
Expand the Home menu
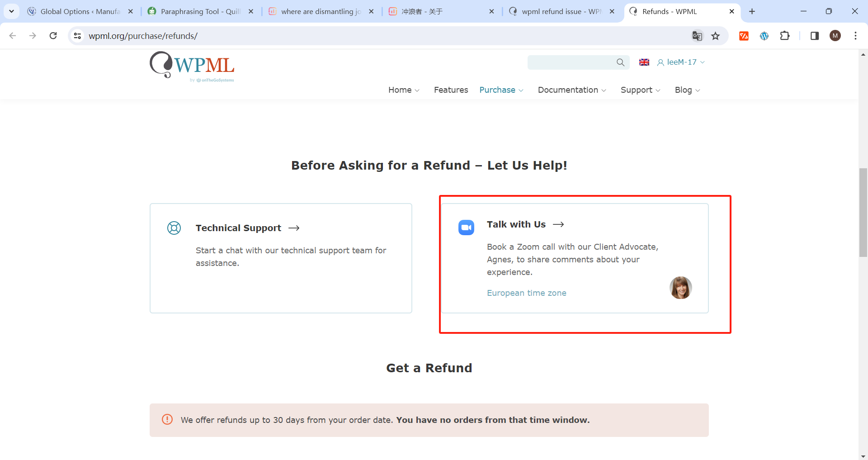[404, 90]
